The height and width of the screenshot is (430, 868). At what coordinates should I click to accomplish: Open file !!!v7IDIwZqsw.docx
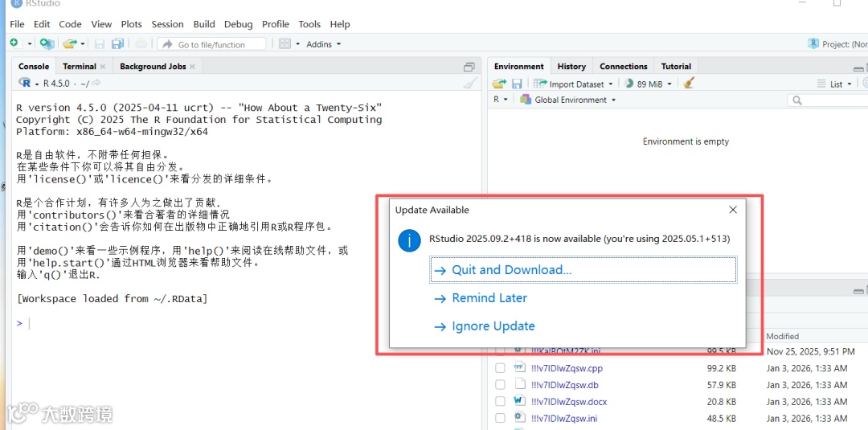tap(568, 401)
